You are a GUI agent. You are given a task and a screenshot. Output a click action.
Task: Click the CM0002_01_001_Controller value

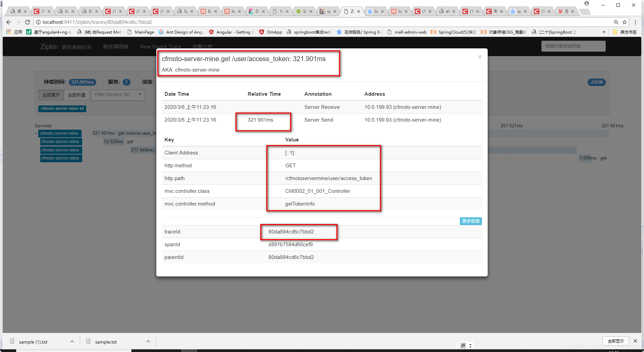pos(317,191)
